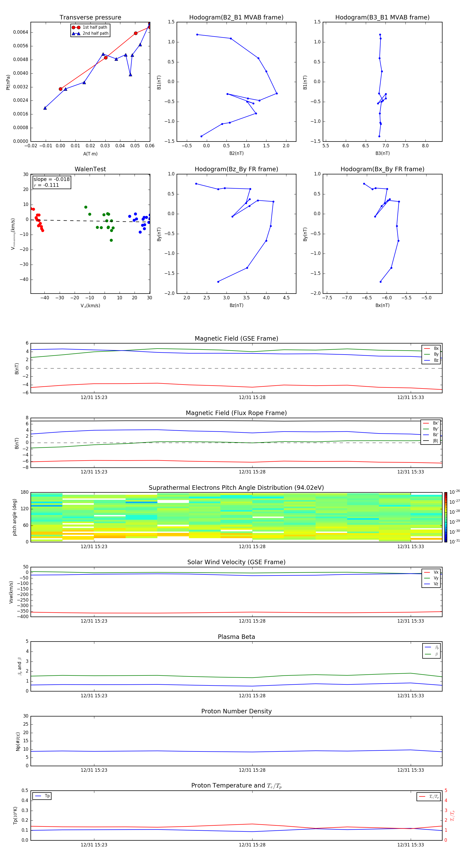Click the pitch angle colorbar
Viewport: 473px width, 868px height.
(446, 517)
